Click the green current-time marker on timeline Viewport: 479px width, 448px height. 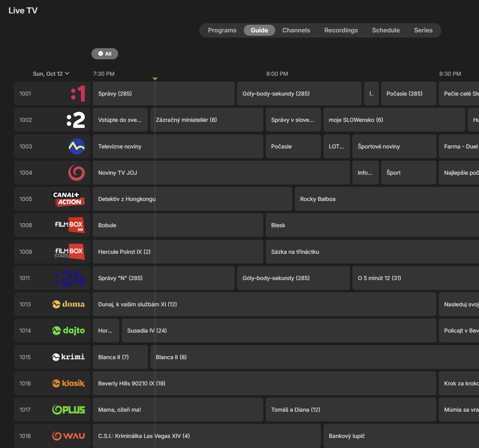(x=155, y=79)
